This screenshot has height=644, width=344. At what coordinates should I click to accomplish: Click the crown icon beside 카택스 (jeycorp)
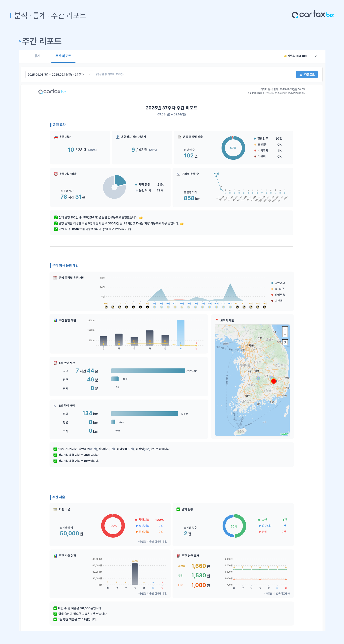coord(285,56)
